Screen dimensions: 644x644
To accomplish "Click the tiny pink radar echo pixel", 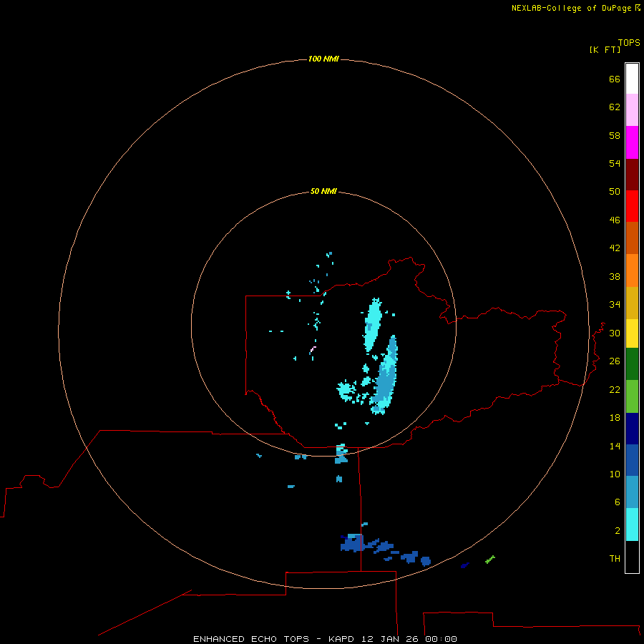I will coord(313,348).
